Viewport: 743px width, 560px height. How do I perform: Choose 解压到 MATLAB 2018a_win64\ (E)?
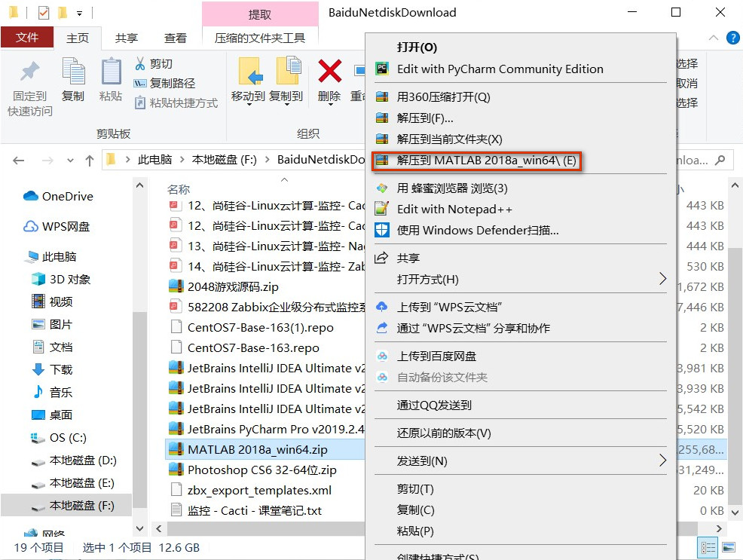pyautogui.click(x=475, y=161)
